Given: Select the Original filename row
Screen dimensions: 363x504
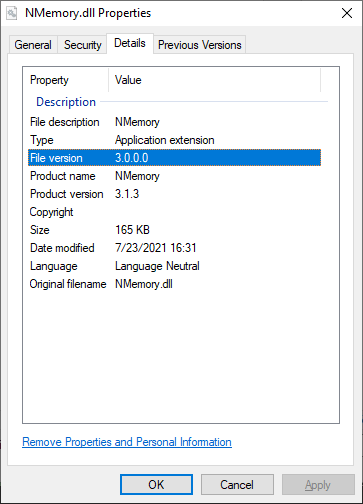Looking at the screenshot, I should click(x=174, y=284).
